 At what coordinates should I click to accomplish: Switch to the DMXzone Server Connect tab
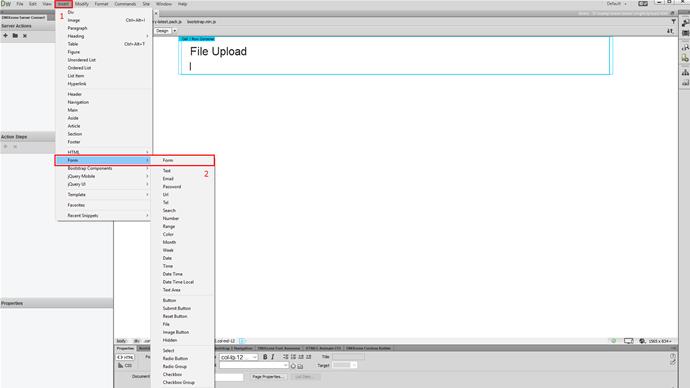23,18
